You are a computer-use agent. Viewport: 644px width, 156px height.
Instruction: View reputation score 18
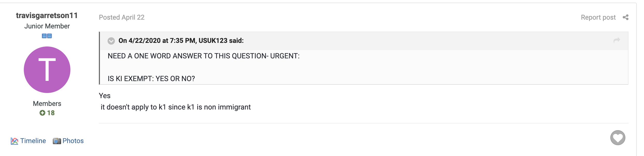coord(51,113)
